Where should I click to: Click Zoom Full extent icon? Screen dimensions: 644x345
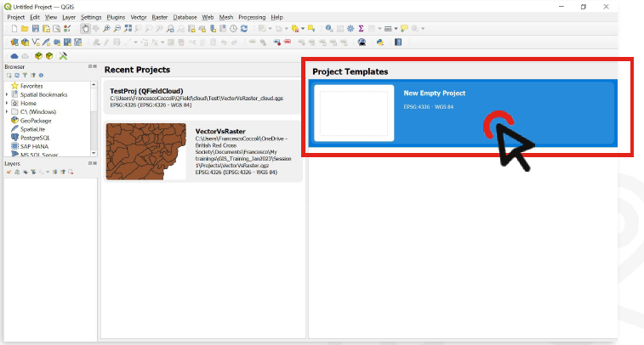coord(128,29)
